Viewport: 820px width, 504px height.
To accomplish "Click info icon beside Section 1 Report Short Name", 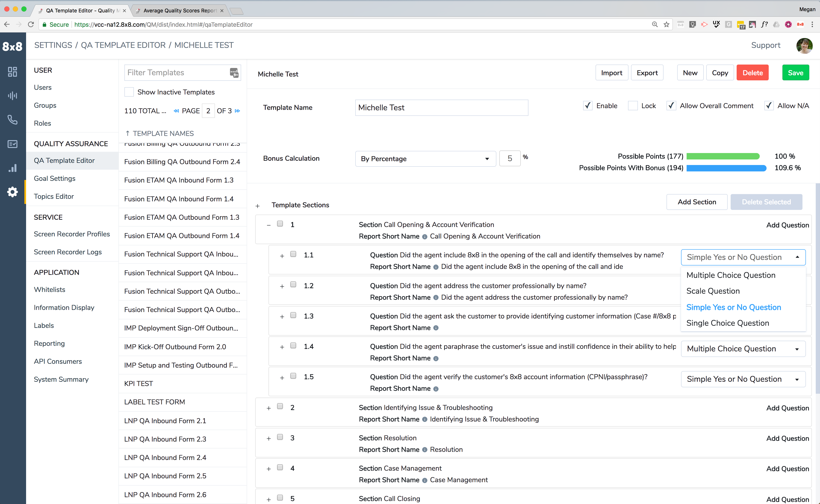I will (424, 237).
